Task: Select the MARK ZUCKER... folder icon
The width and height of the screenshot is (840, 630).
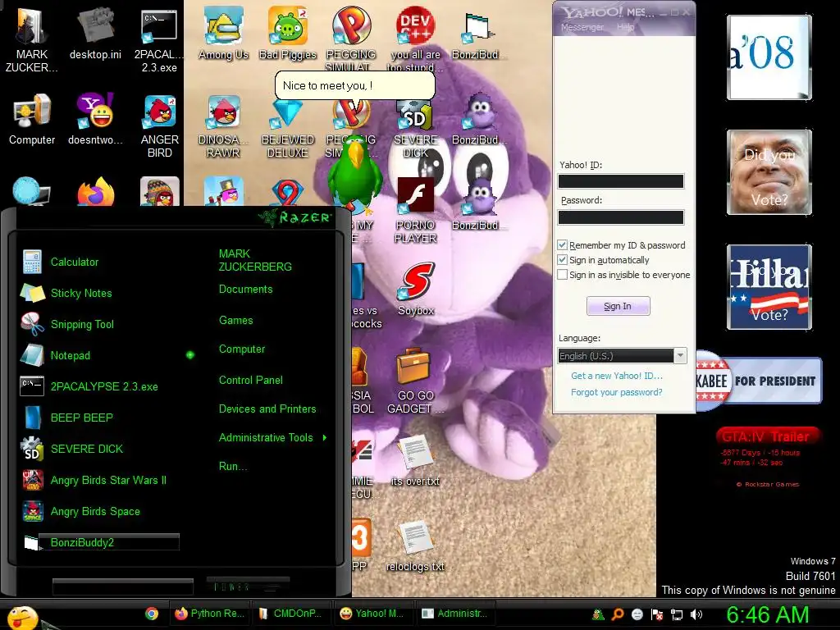Action: pos(32,40)
